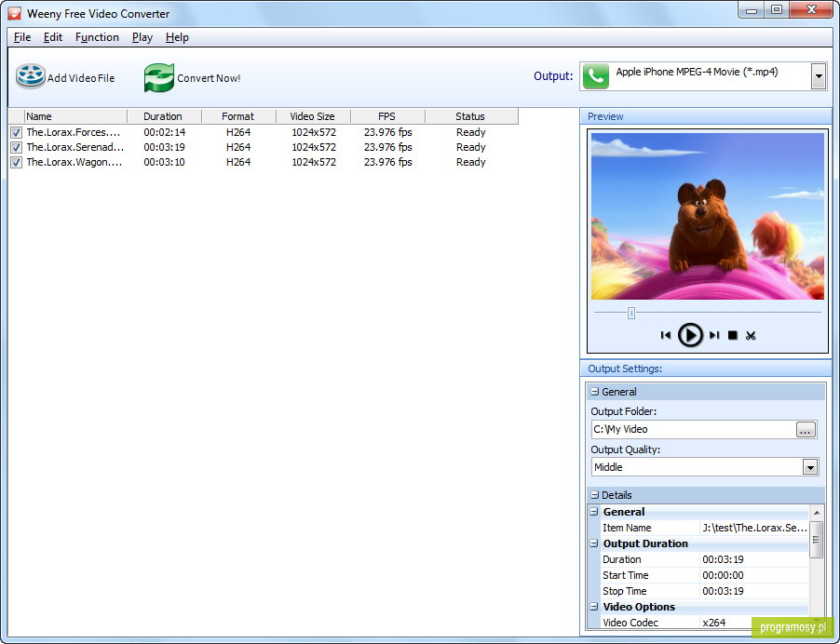This screenshot has height=644, width=840.
Task: Sort by the Format column header
Action: pyautogui.click(x=238, y=116)
